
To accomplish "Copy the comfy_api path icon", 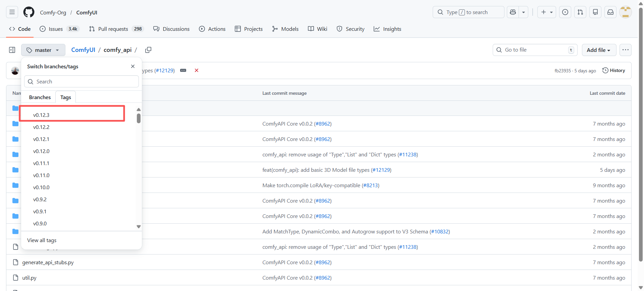I will pos(148,50).
